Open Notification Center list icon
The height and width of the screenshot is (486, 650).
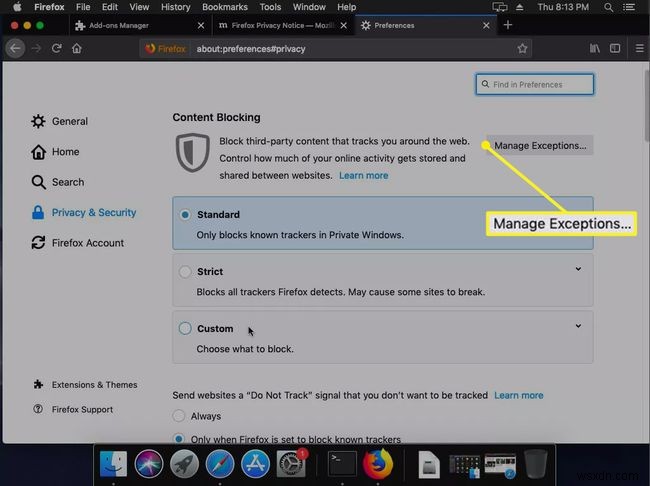click(629, 7)
